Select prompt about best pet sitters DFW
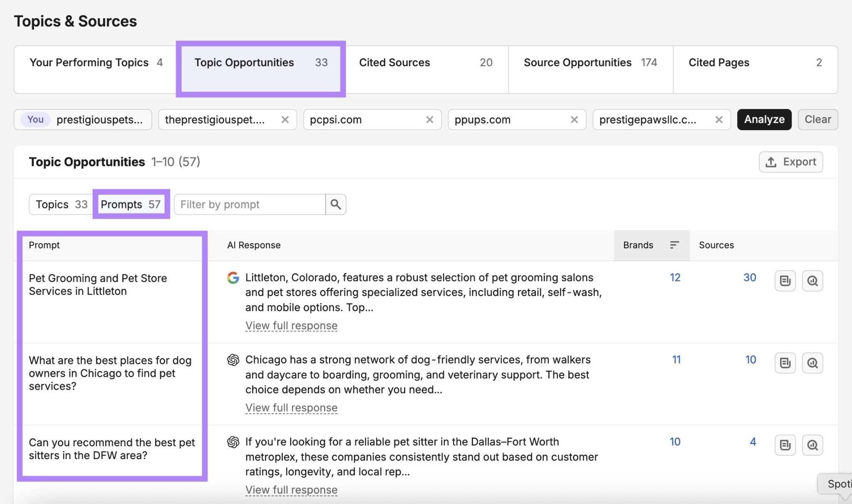852x504 pixels. 112,449
